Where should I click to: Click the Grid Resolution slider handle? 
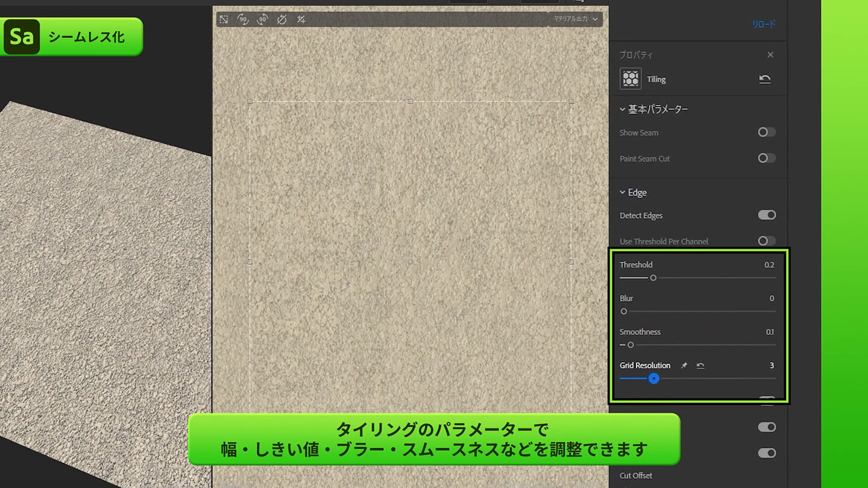(x=654, y=379)
